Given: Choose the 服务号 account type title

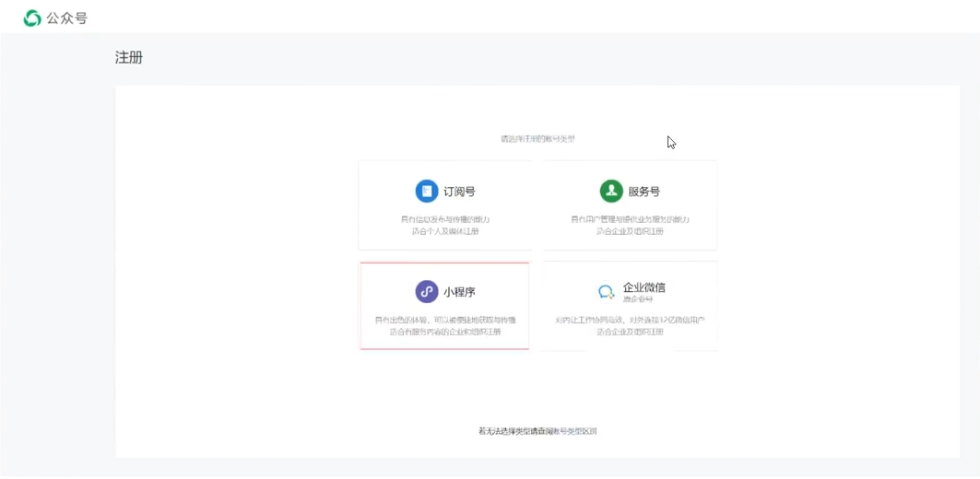Looking at the screenshot, I should pyautogui.click(x=643, y=192).
